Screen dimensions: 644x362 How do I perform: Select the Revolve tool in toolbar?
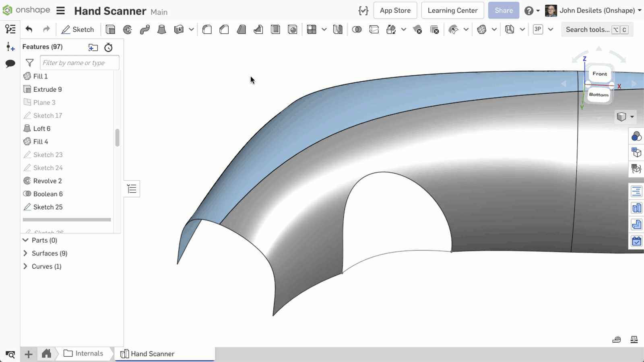pos(128,29)
